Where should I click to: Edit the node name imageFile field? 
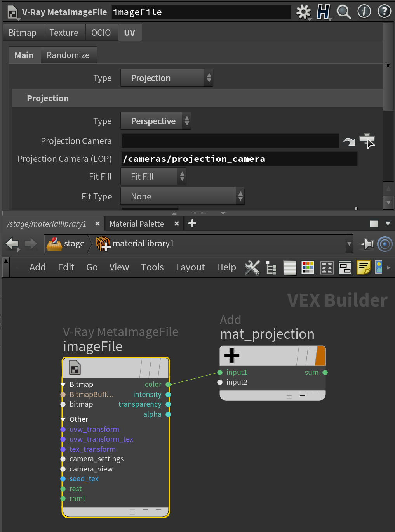(x=201, y=12)
